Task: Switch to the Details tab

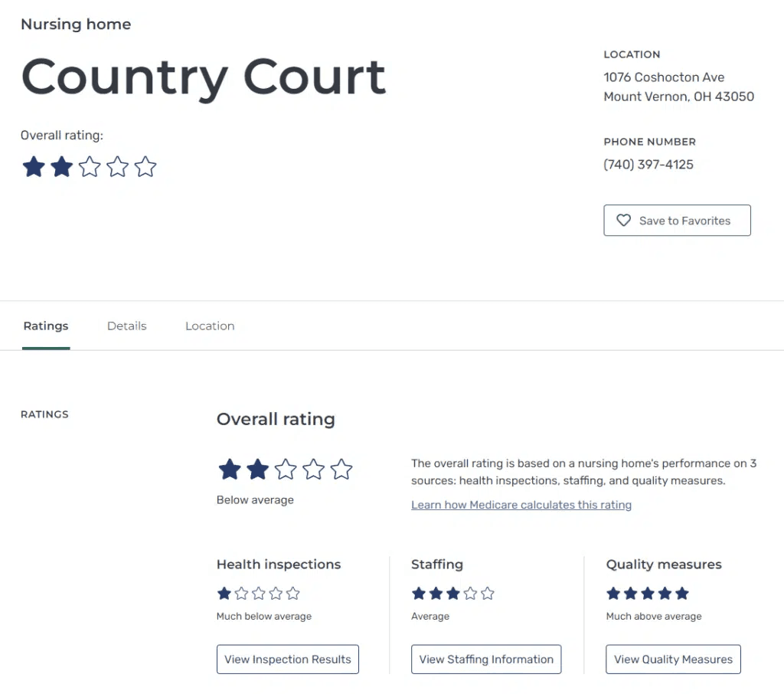Action: click(x=126, y=326)
